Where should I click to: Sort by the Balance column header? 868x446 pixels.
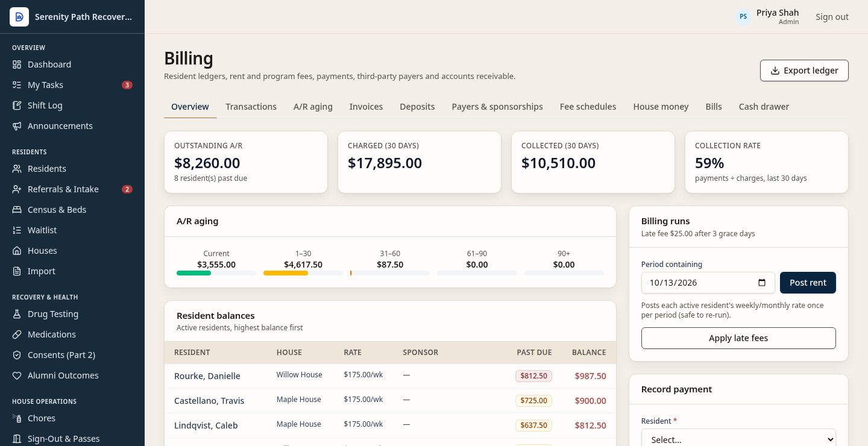click(x=589, y=353)
